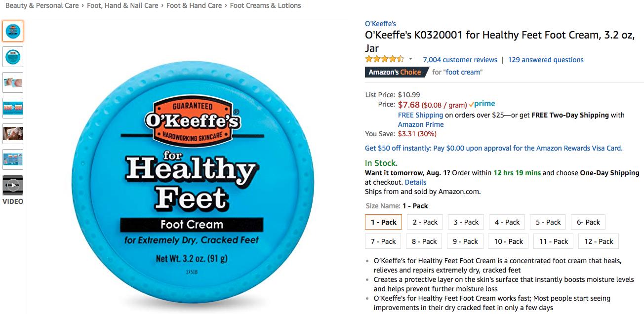View the 129 answered questions
The height and width of the screenshot is (314, 644).
pos(546,60)
